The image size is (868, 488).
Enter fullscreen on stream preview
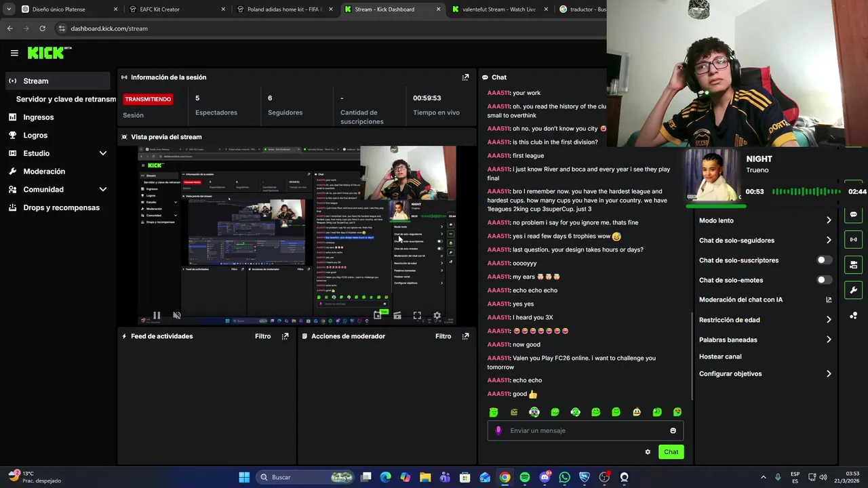coord(417,315)
